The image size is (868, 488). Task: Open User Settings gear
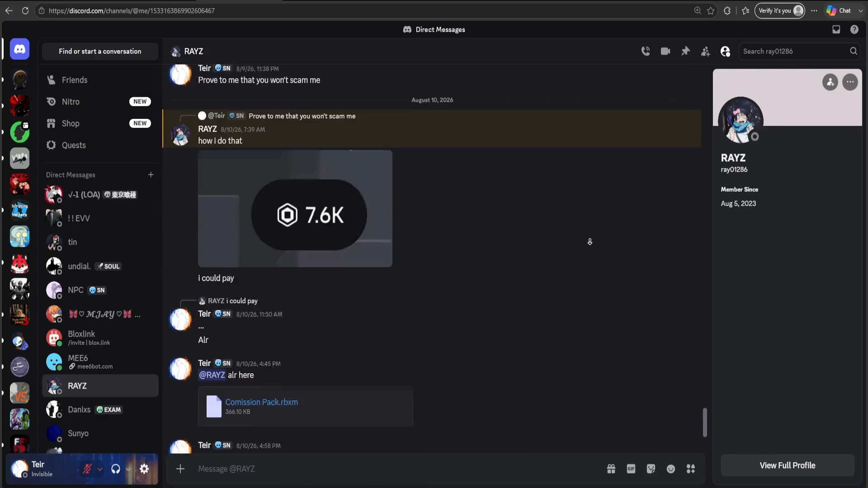pyautogui.click(x=144, y=469)
